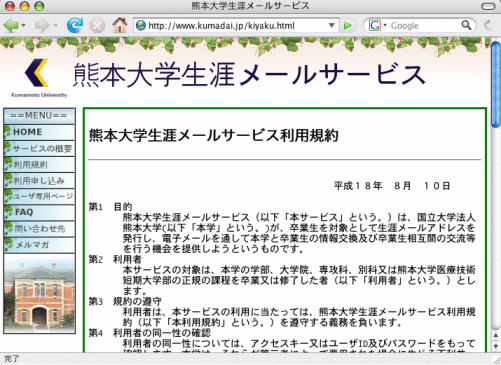Click the green Go arrow button
The width and height of the screenshot is (501, 365).
point(347,25)
